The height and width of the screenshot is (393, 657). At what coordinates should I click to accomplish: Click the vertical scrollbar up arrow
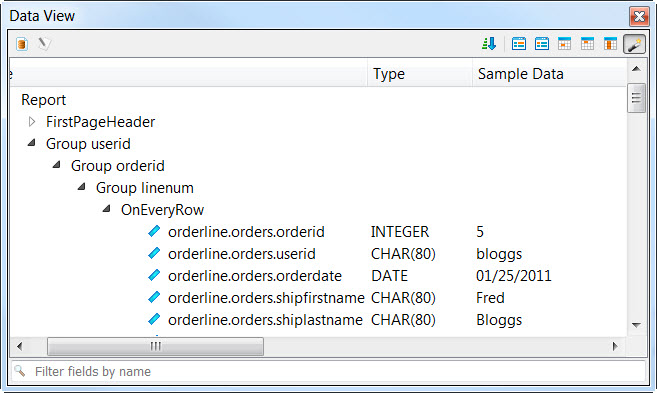click(x=636, y=69)
